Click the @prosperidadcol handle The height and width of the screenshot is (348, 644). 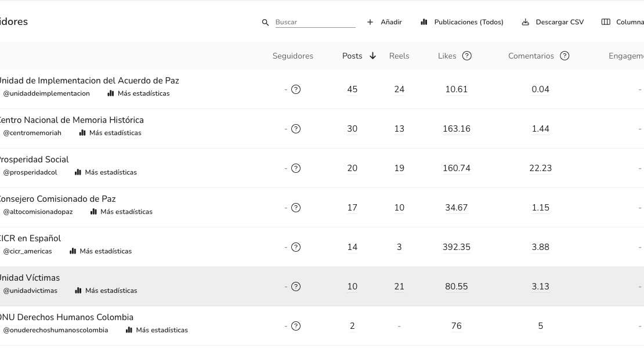tap(30, 172)
